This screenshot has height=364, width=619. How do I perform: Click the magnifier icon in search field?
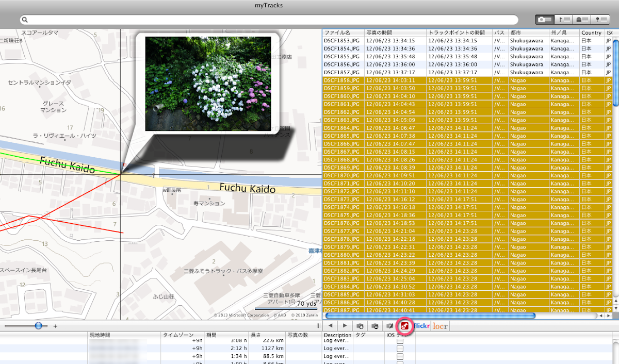24,20
